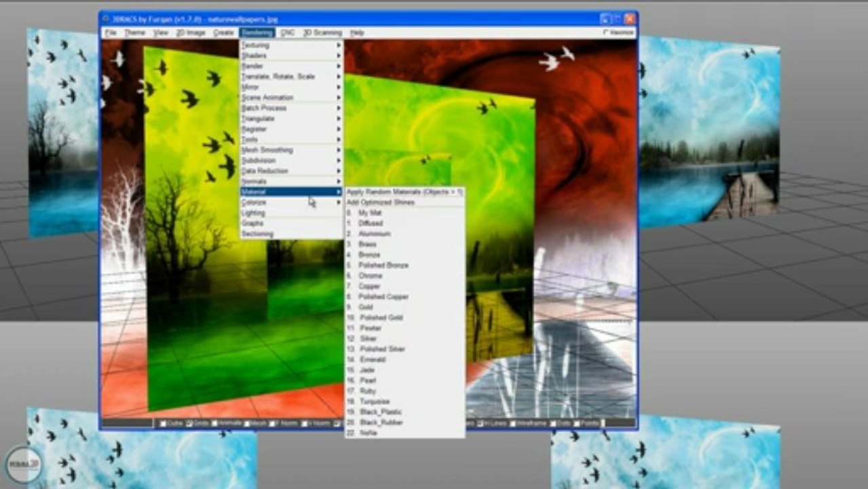Select the Polished Gold material

[404, 317]
